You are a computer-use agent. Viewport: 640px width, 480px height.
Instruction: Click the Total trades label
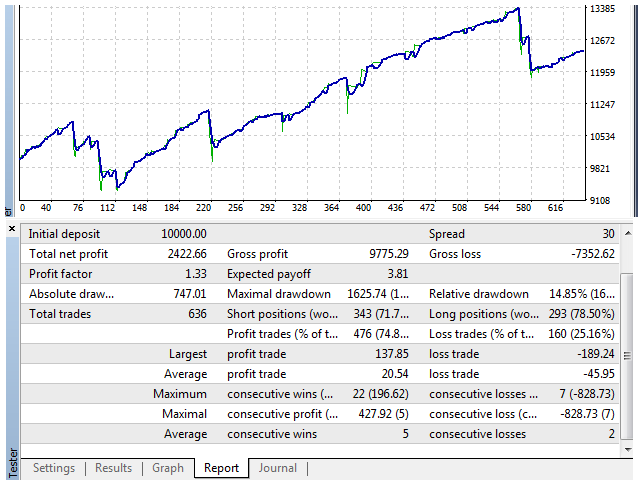click(60, 314)
